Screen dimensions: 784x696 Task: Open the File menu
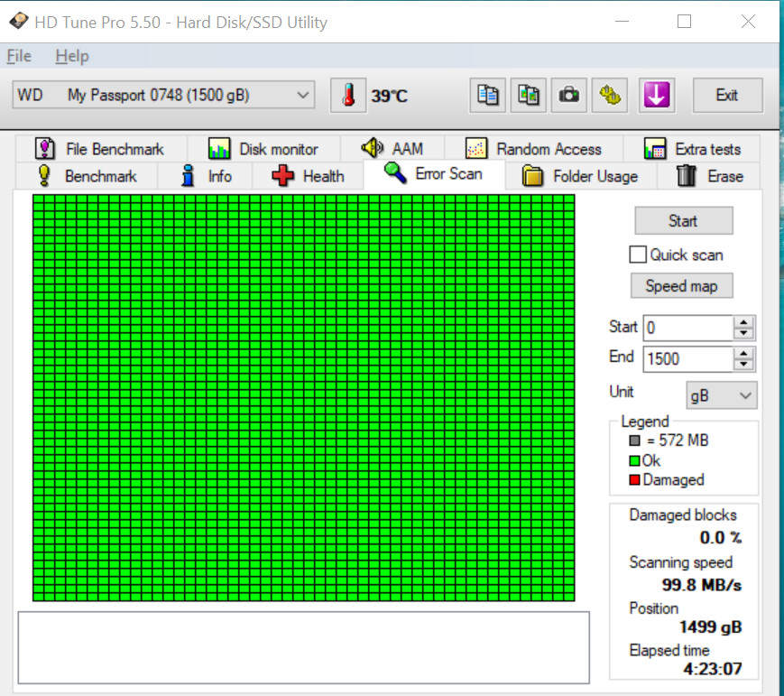click(x=19, y=56)
